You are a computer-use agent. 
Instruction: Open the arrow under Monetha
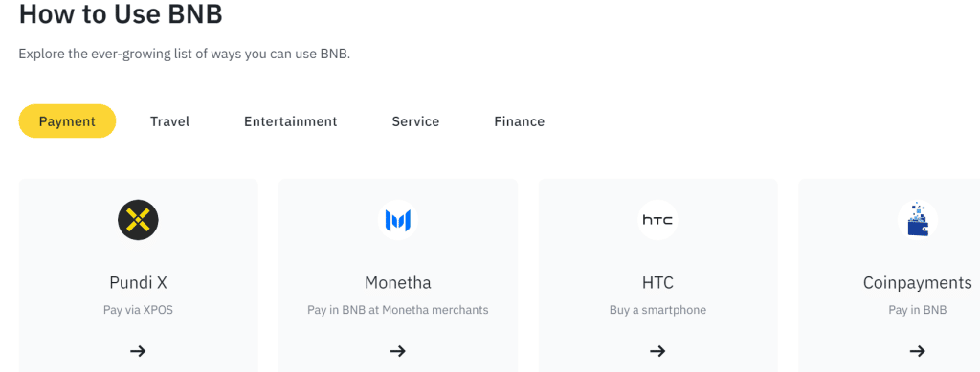(x=397, y=351)
